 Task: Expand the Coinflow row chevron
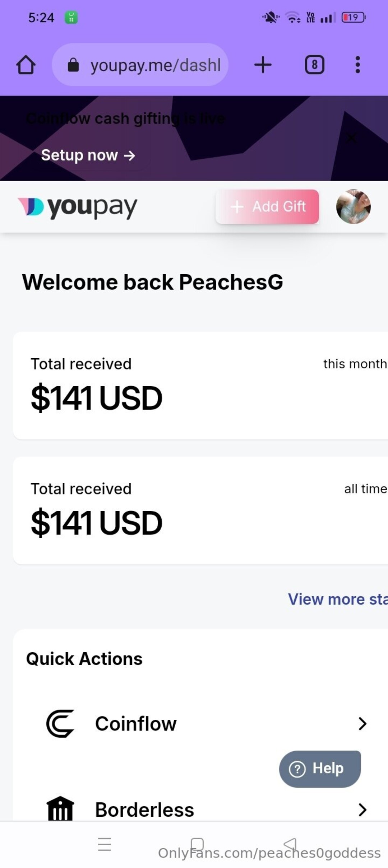362,724
